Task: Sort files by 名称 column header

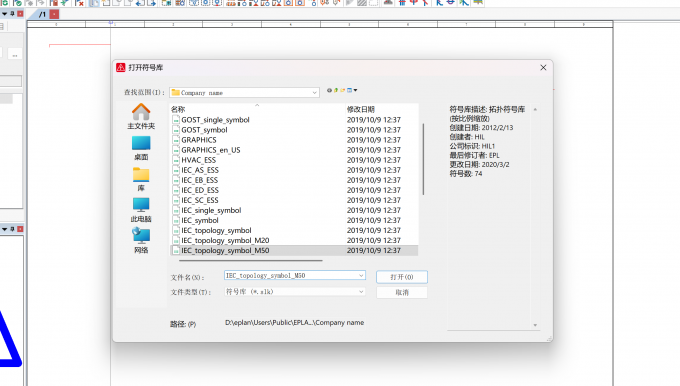Action: pyautogui.click(x=178, y=109)
